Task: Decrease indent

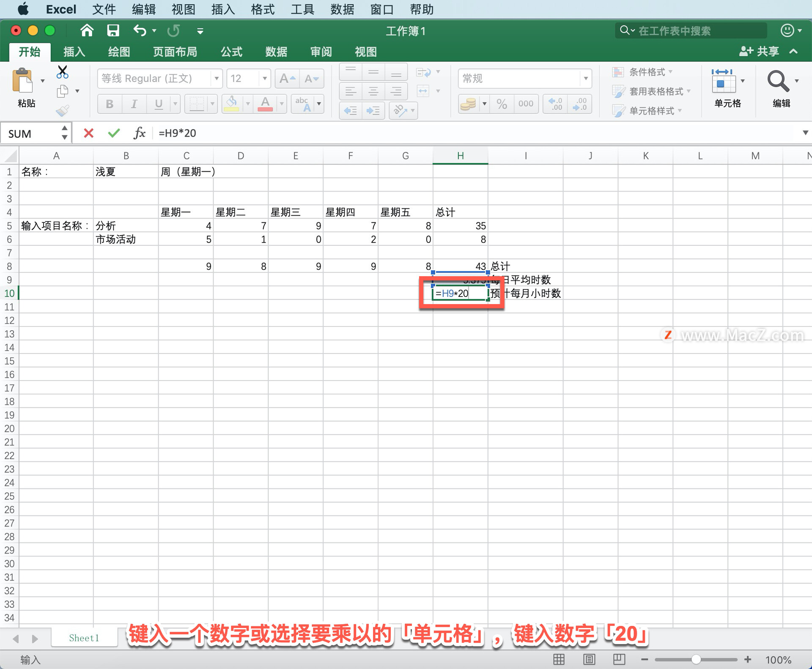Action: pyautogui.click(x=351, y=111)
